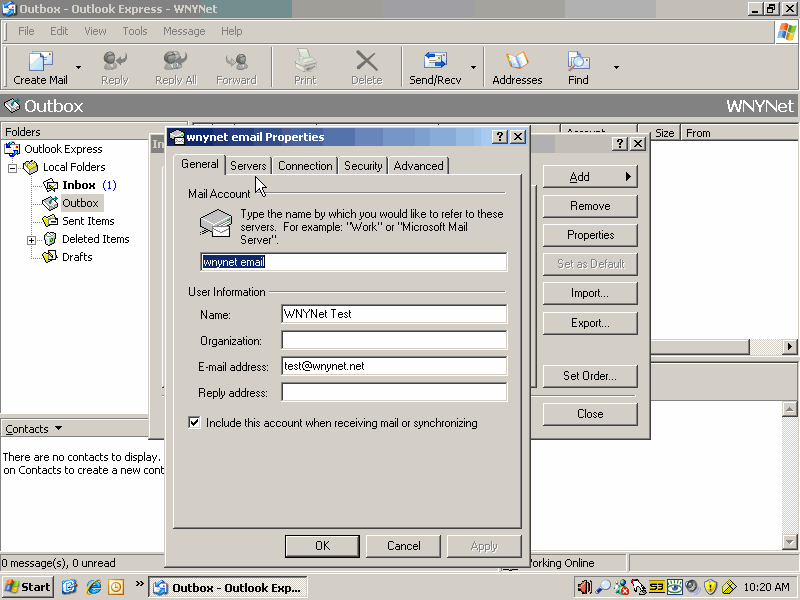Click OK in the Properties dialog

tap(322, 546)
